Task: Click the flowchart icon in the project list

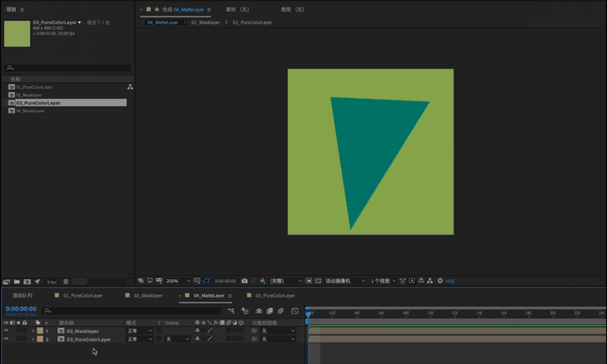Action: point(130,87)
